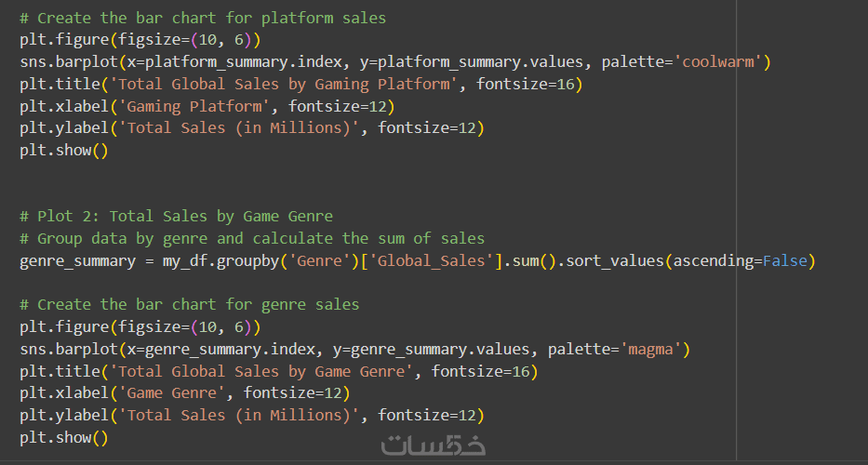Click the Khamsat watermark logo
The width and height of the screenshot is (868, 465).
click(434, 445)
